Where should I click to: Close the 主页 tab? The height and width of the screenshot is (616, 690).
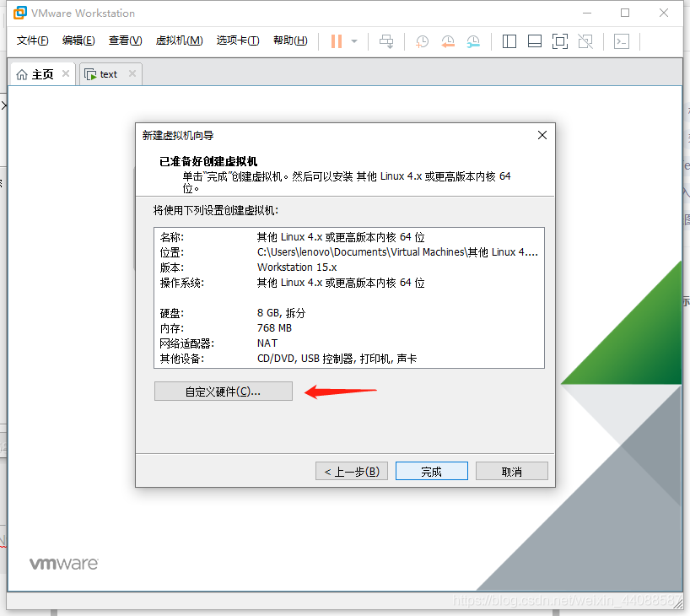click(66, 73)
